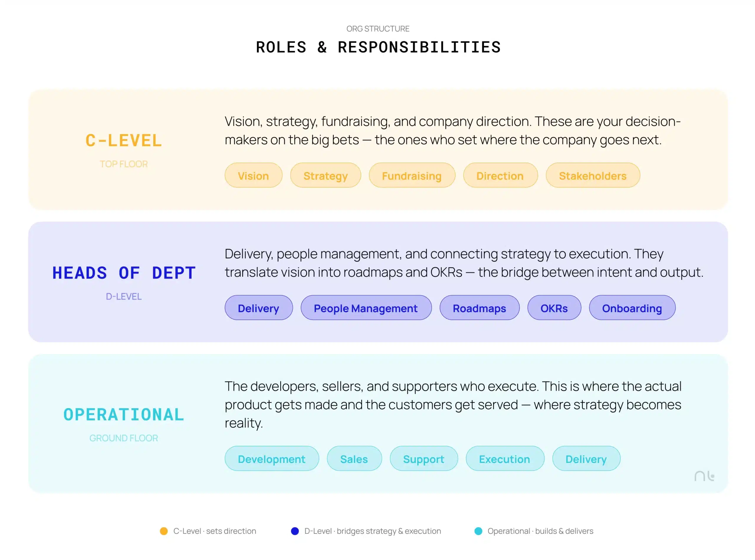Click the Development pill
755x560 pixels.
272,458
